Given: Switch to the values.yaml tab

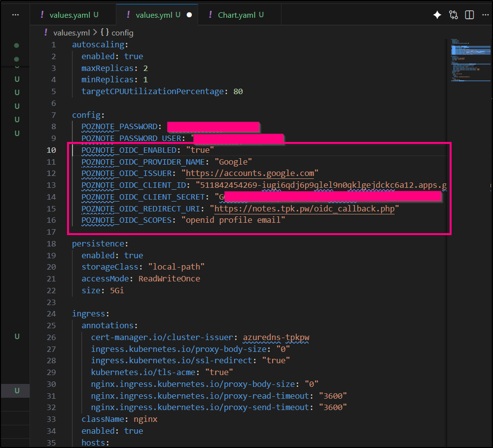Looking at the screenshot, I should point(70,15).
